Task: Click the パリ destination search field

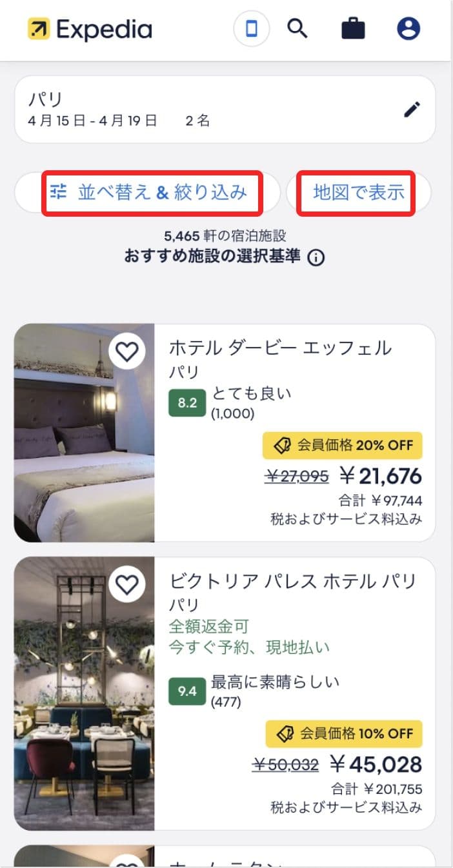Action: click(194, 109)
